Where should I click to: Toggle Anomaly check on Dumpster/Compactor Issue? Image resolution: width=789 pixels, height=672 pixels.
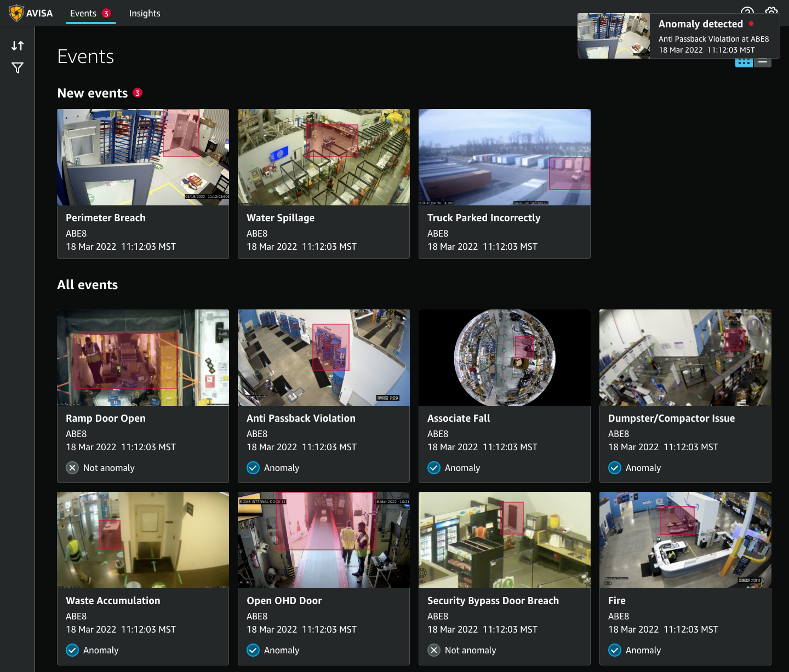tap(615, 468)
